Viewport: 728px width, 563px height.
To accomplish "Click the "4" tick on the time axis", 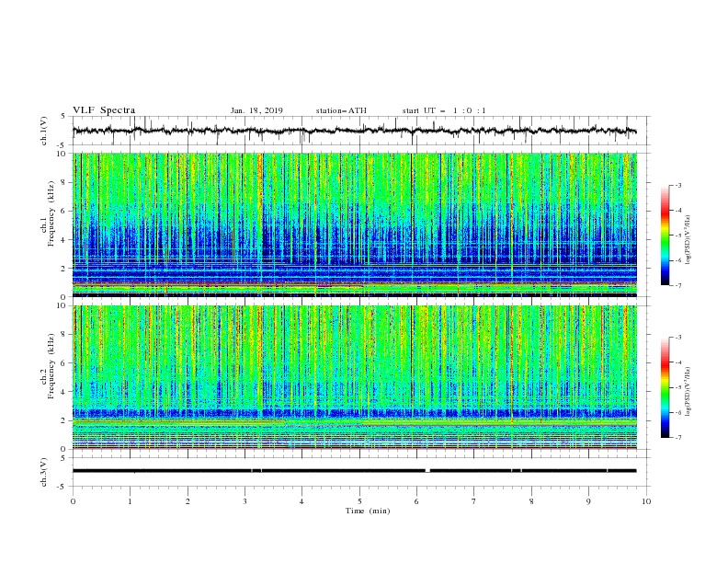I will click(301, 501).
